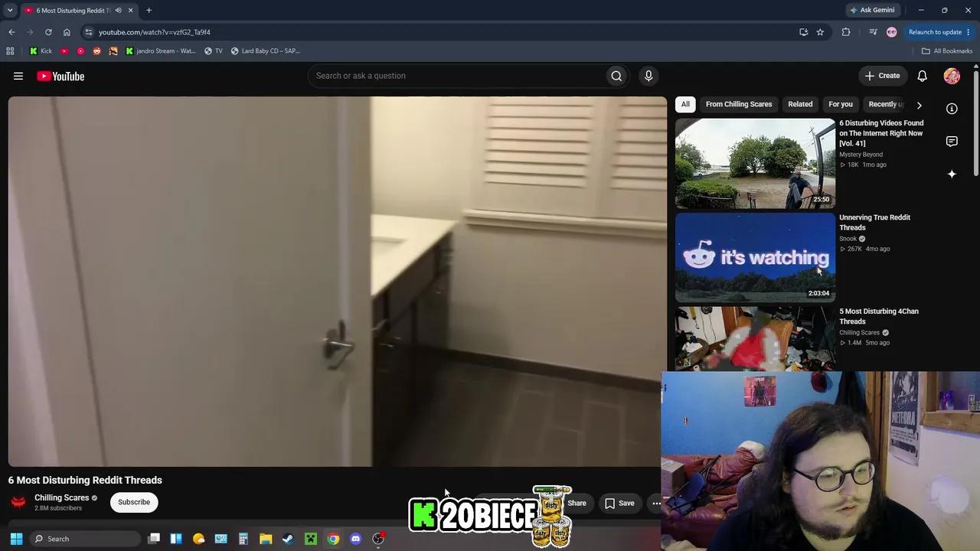Open the media controls icon in Chrome toolbar
Screen dimensions: 980x551
(x=873, y=32)
